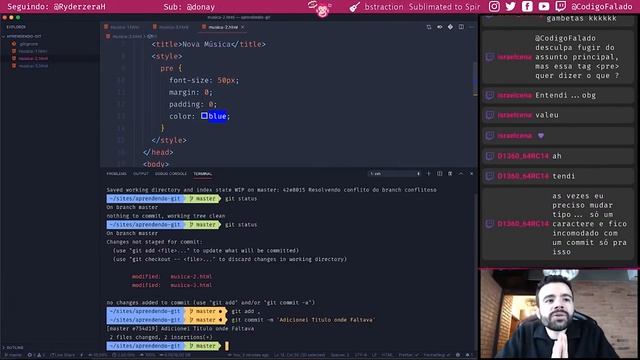Click the blue color swatch before 'blue'
The height and width of the screenshot is (360, 640).
204,116
